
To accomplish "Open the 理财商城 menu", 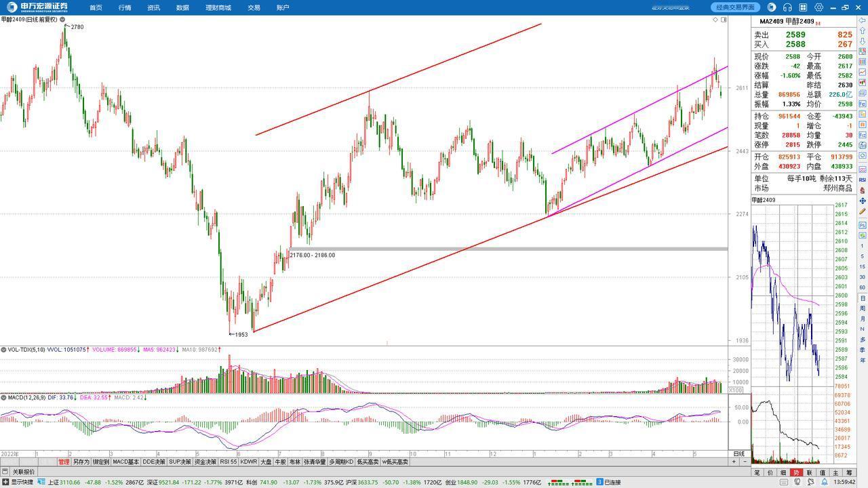I will tap(218, 7).
